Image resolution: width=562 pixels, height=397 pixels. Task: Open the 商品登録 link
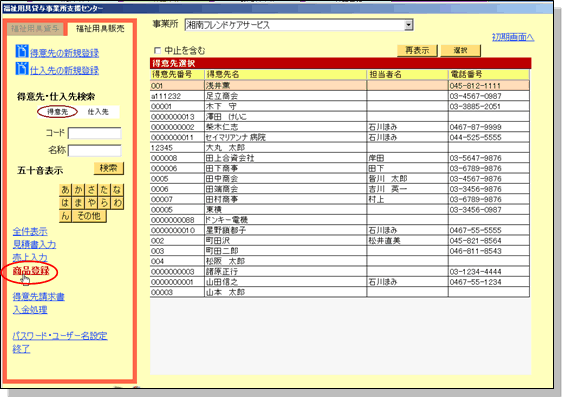pyautogui.click(x=31, y=271)
